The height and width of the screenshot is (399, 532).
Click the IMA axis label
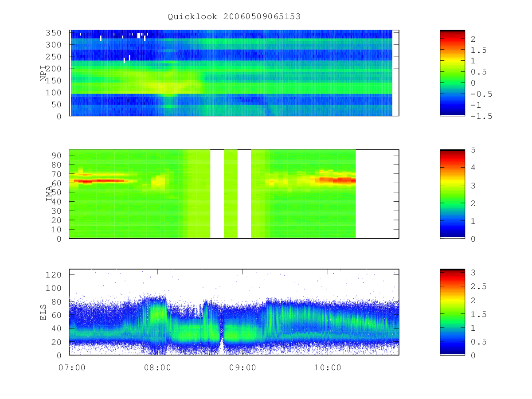coord(49,194)
